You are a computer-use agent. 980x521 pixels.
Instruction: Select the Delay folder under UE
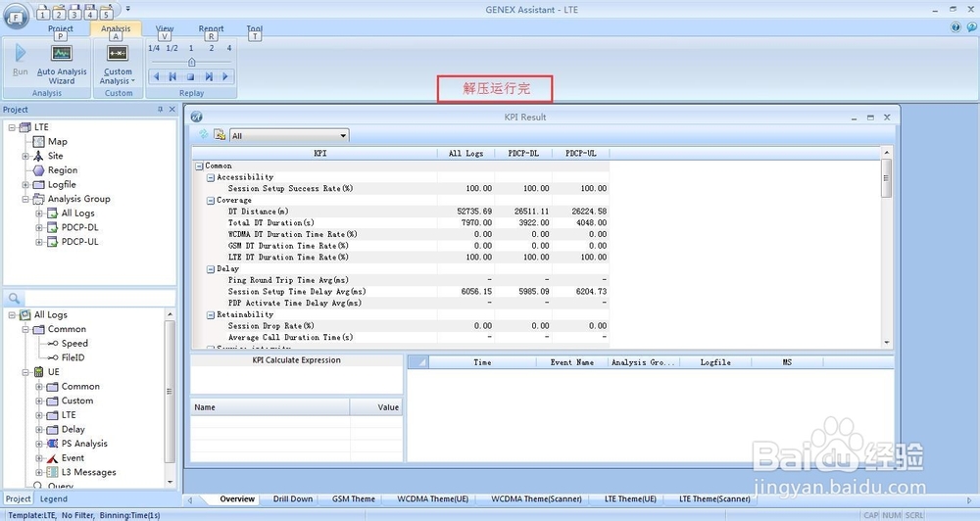pos(73,430)
